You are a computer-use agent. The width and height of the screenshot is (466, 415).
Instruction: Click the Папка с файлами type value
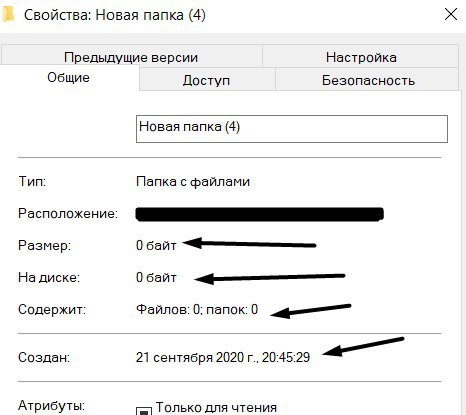pyautogui.click(x=193, y=181)
